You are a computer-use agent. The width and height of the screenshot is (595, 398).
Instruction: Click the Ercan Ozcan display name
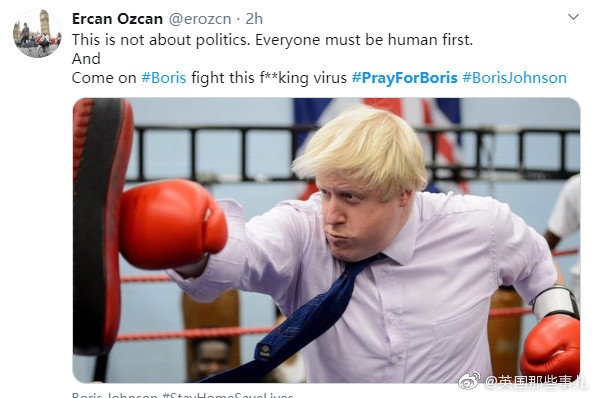click(x=117, y=19)
